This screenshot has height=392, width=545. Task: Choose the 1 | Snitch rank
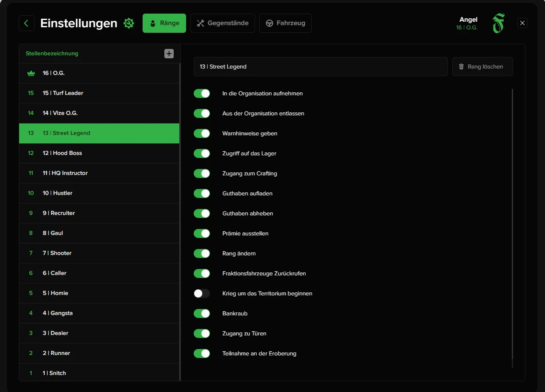click(x=99, y=373)
